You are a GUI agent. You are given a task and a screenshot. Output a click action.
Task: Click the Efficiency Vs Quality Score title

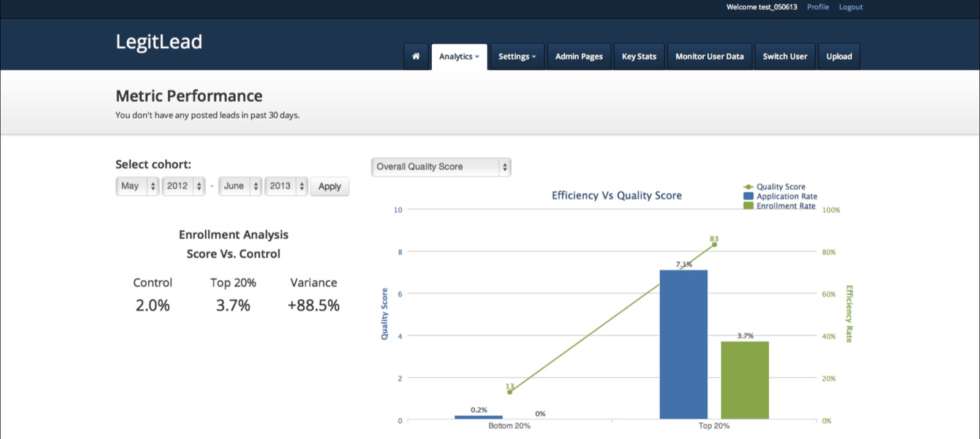(617, 195)
